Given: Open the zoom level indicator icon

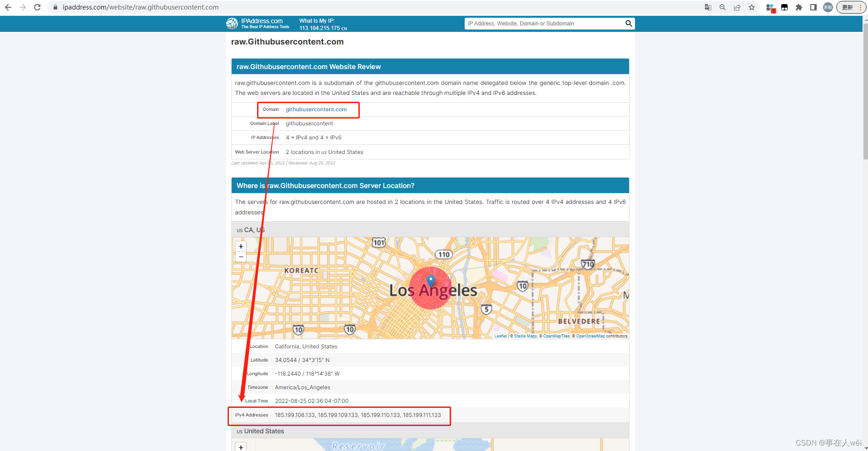Looking at the screenshot, I should click(x=722, y=7).
